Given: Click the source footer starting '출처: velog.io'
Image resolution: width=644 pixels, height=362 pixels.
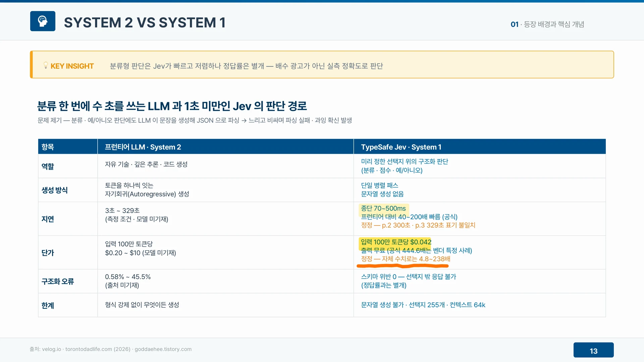Looking at the screenshot, I should point(111,349).
